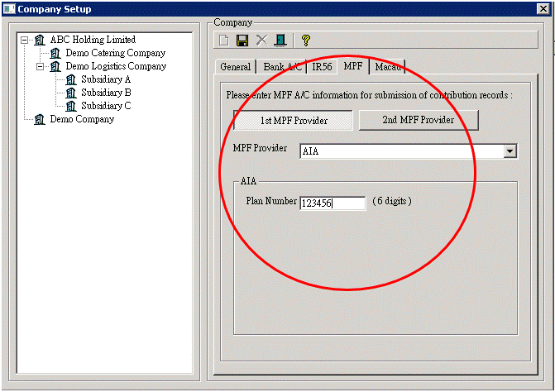The image size is (555, 392).
Task: Click the MPF Provider combo box showing AIA
Action: coord(408,151)
